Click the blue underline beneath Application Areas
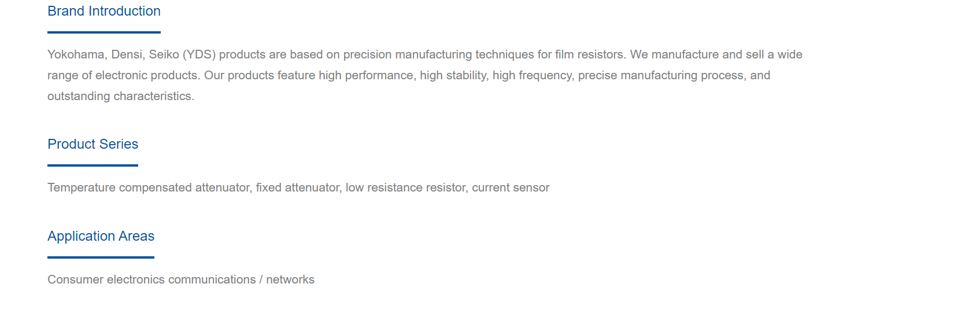 pos(101,257)
